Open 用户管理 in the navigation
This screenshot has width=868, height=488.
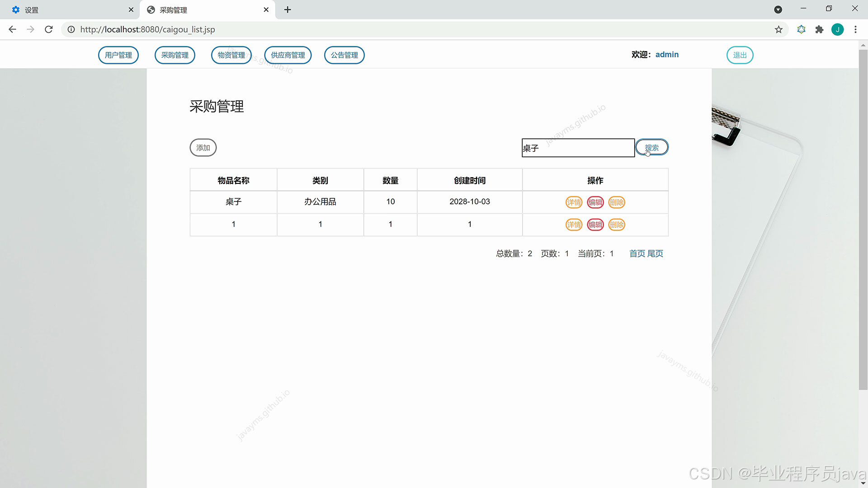click(118, 55)
